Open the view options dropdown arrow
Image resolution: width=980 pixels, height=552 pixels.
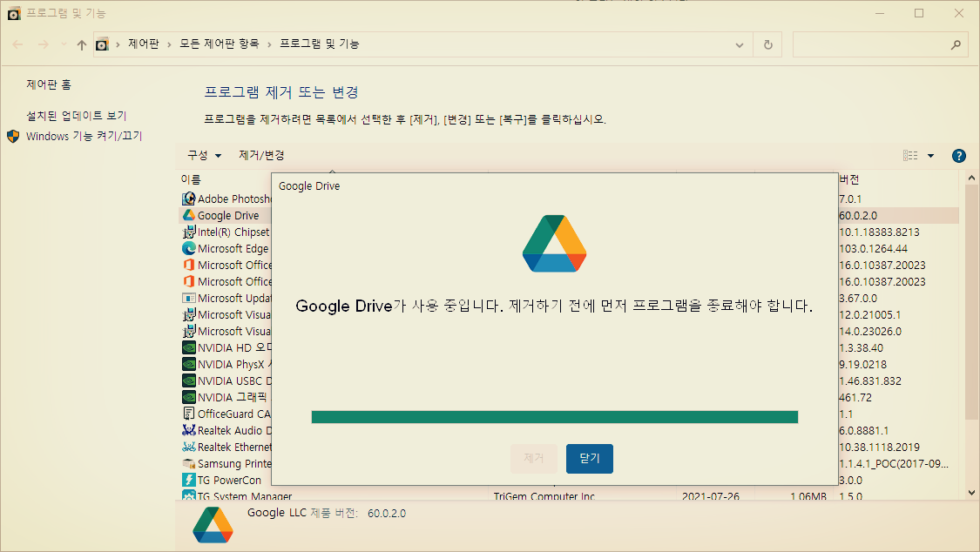click(x=930, y=156)
